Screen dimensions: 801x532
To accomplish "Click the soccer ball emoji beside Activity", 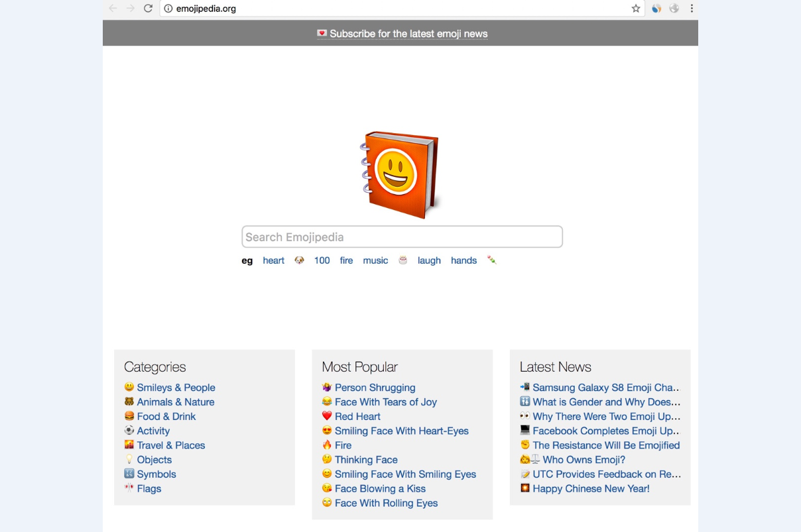I will (129, 431).
